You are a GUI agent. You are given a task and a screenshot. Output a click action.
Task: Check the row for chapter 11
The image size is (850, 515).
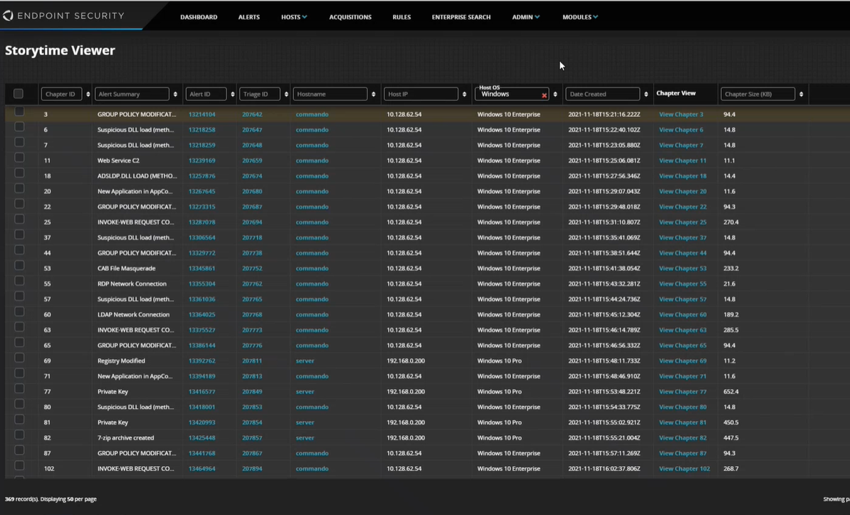click(19, 157)
